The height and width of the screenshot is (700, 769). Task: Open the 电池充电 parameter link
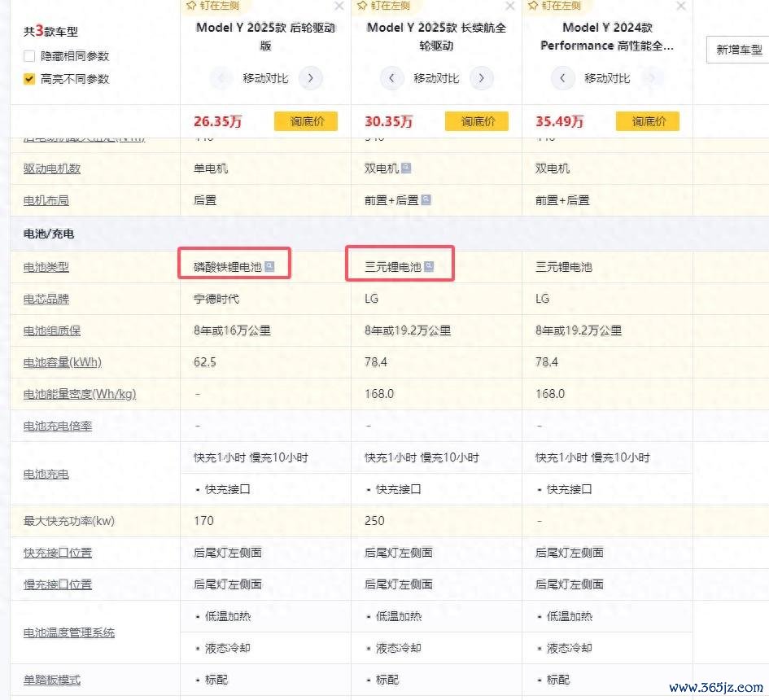pyautogui.click(x=46, y=475)
